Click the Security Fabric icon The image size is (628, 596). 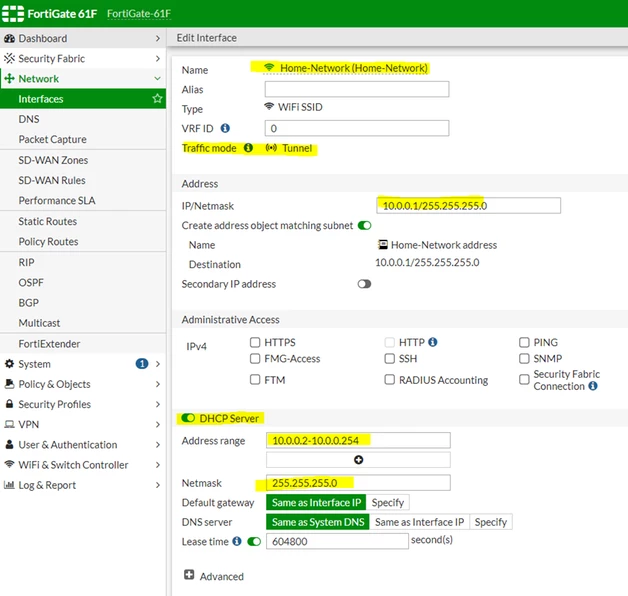(9, 58)
